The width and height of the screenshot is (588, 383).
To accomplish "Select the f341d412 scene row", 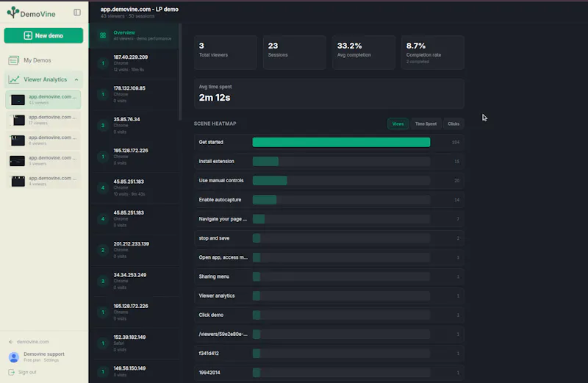I will pos(329,354).
